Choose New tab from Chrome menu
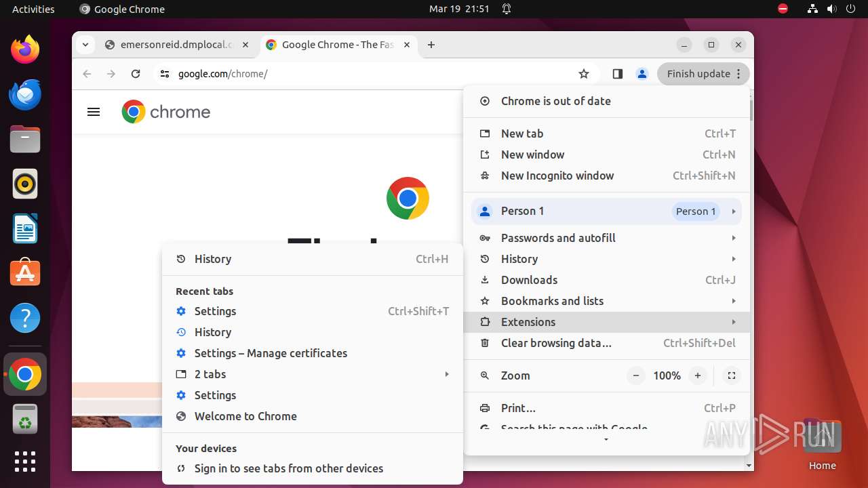This screenshot has height=488, width=868. point(607,134)
